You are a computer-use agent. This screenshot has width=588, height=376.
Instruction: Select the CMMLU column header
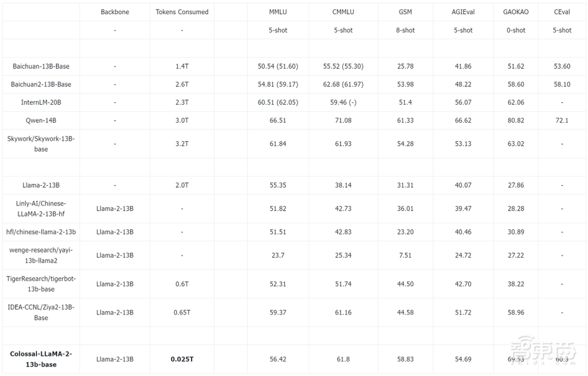343,12
